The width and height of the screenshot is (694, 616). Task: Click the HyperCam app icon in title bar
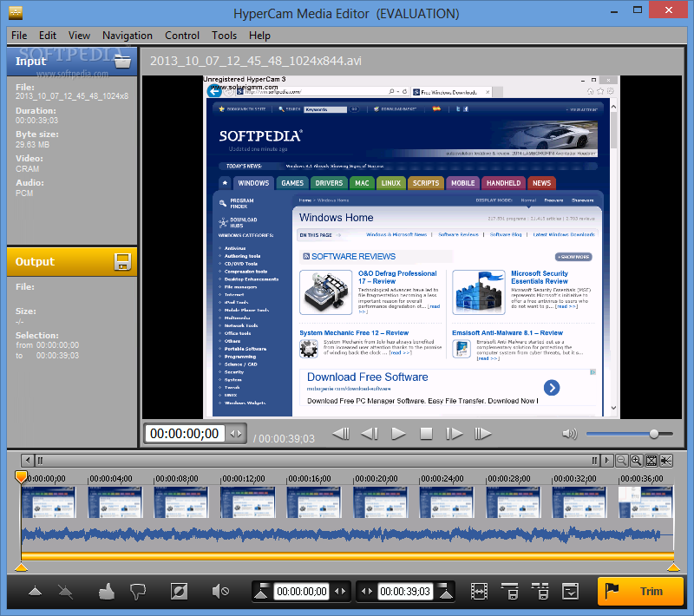pos(16,13)
